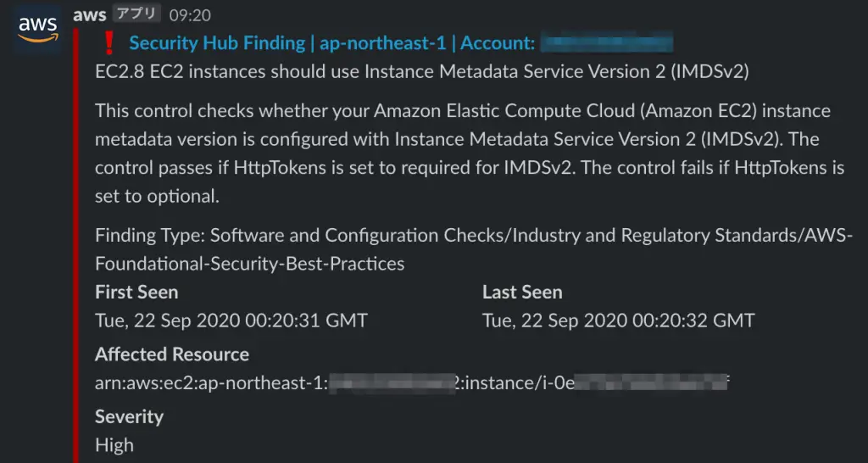Click the First Seen date 00:20:31 GMT
The image size is (868, 463).
[x=231, y=320]
